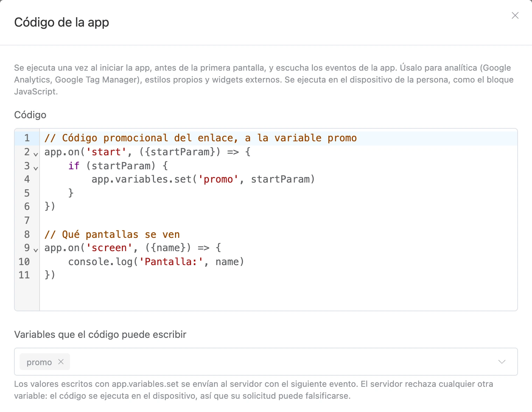Viewport: 532px width, 412px height.
Task: Click the Código field label
Action: pyautogui.click(x=30, y=115)
